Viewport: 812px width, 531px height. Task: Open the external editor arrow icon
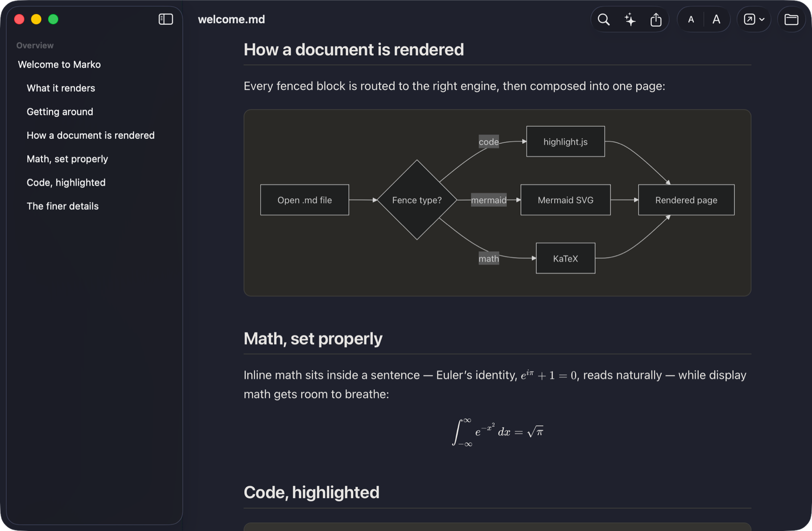pyautogui.click(x=749, y=20)
